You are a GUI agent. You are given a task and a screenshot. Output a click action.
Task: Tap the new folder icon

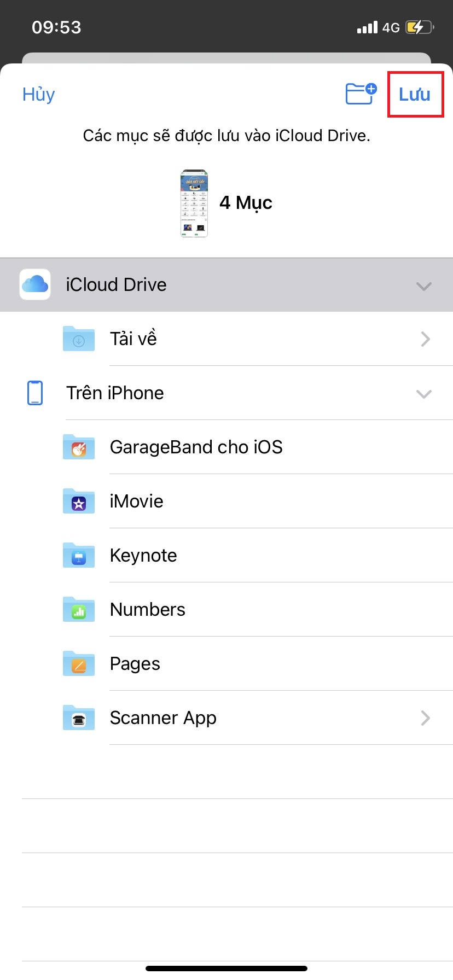click(x=361, y=94)
